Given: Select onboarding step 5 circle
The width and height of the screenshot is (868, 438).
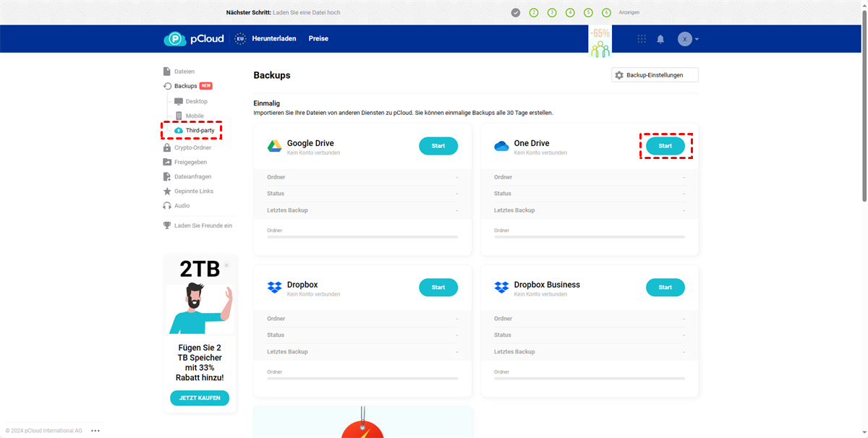Looking at the screenshot, I should coord(588,12).
